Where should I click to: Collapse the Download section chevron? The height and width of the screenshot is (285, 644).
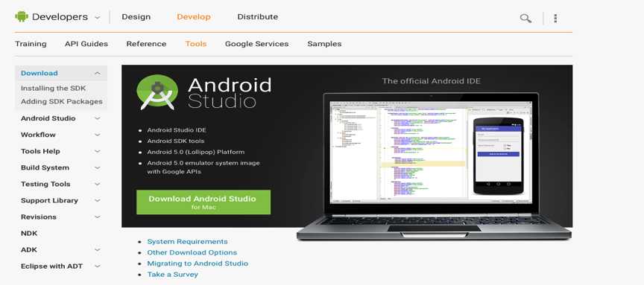[x=98, y=73]
